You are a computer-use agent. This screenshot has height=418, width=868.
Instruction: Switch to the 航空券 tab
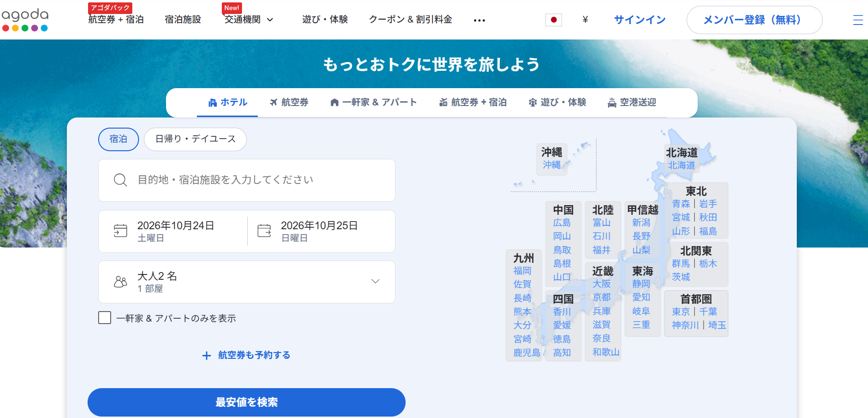(x=289, y=102)
